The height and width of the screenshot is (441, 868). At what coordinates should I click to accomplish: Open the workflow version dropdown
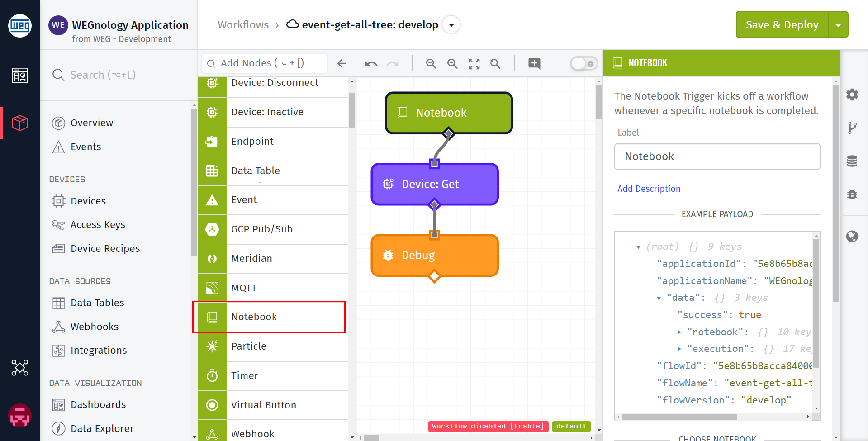coord(451,25)
